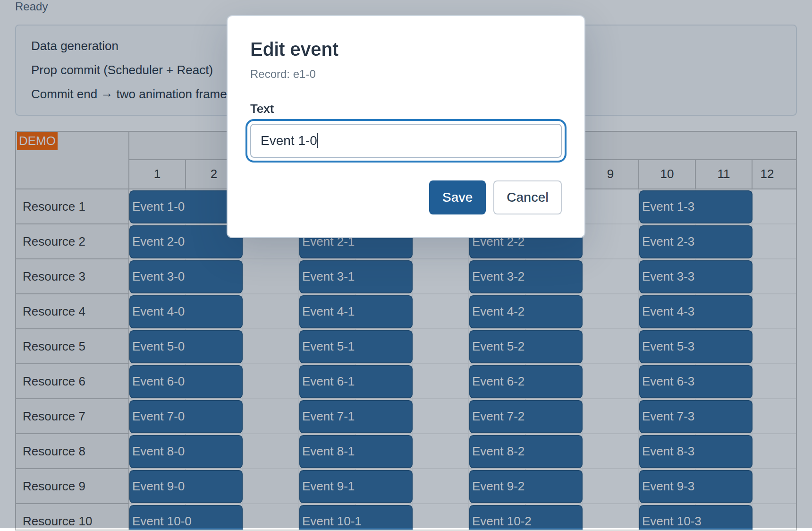Click timeline column header 10

pos(667,174)
